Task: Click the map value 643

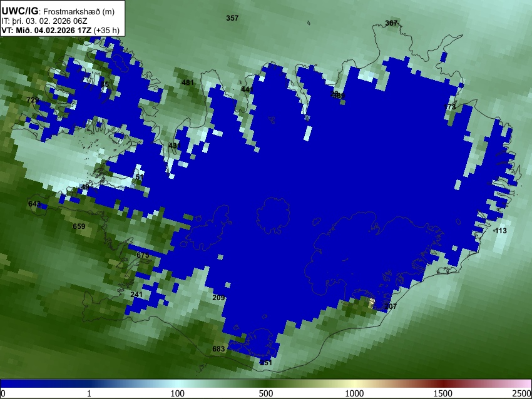Action: pyautogui.click(x=34, y=204)
